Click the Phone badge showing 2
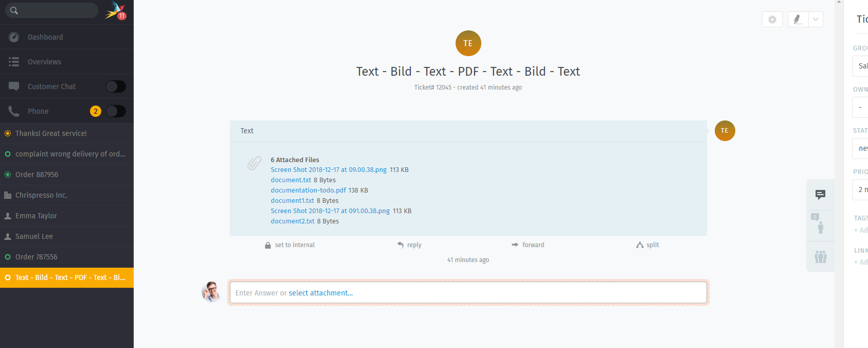This screenshot has width=868, height=348. [96, 111]
